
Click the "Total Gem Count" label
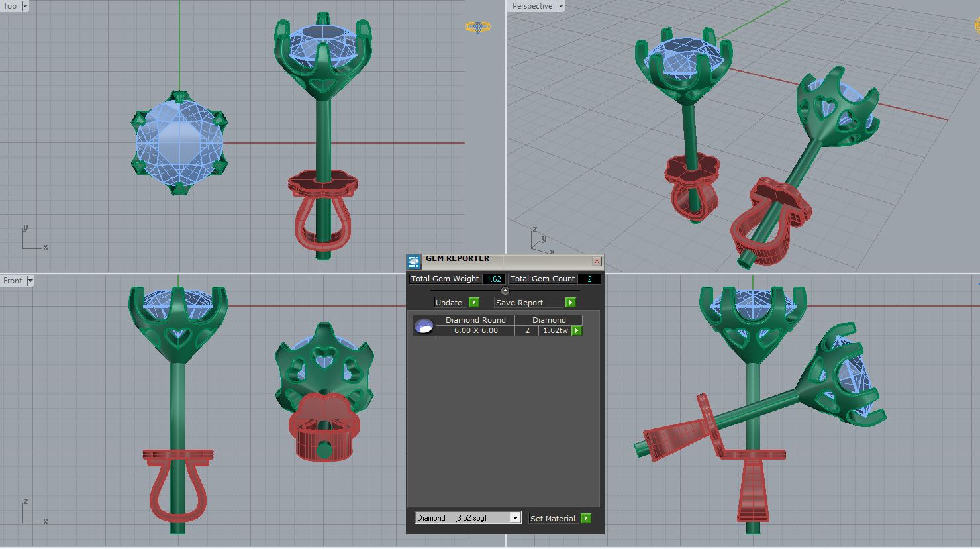(543, 279)
